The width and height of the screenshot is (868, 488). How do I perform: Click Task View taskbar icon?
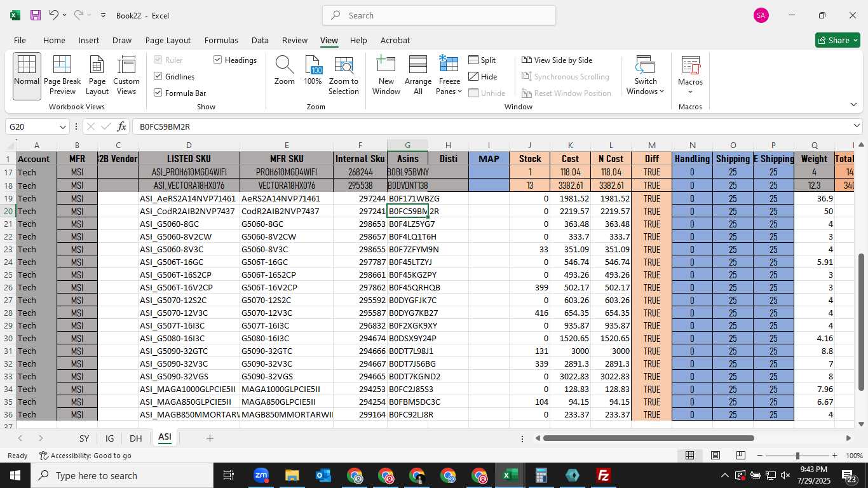(229, 475)
